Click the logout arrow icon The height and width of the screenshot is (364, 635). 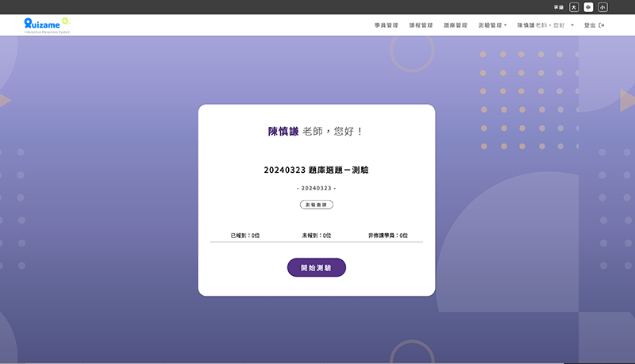coord(602,25)
